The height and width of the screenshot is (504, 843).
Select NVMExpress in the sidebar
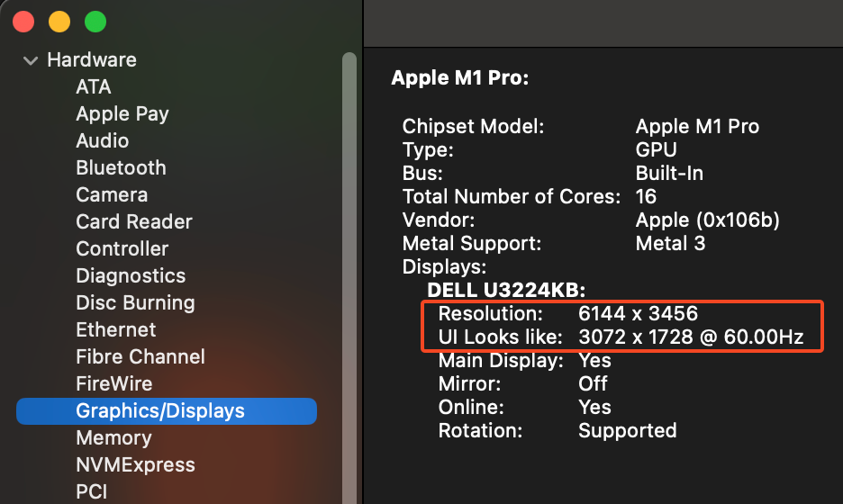[x=135, y=465]
